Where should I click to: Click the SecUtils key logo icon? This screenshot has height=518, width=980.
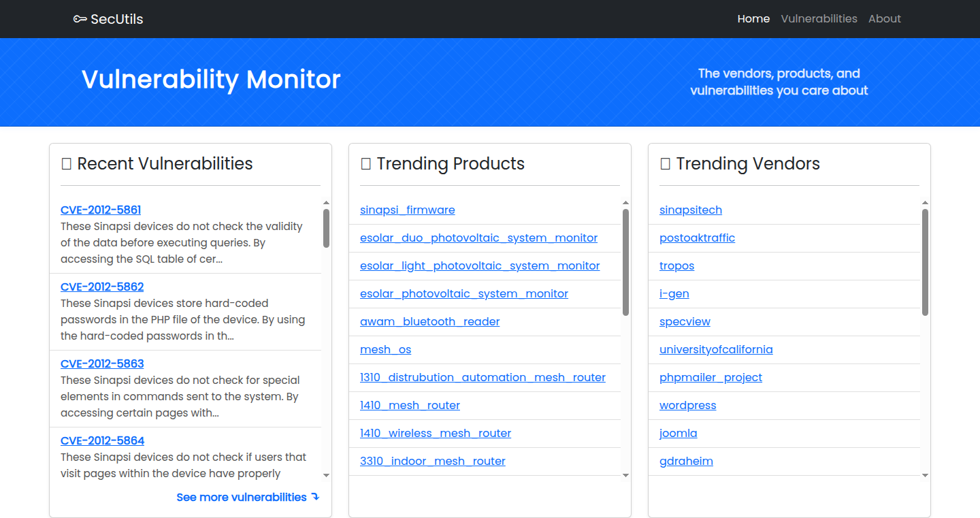pos(80,19)
